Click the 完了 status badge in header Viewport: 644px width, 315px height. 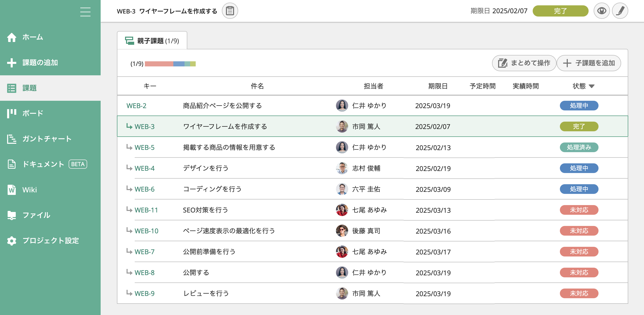point(560,11)
